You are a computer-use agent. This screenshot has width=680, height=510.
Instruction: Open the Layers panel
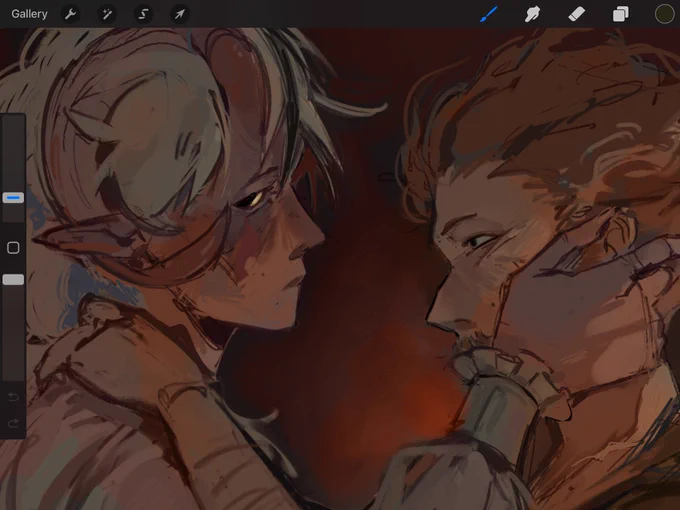621,14
